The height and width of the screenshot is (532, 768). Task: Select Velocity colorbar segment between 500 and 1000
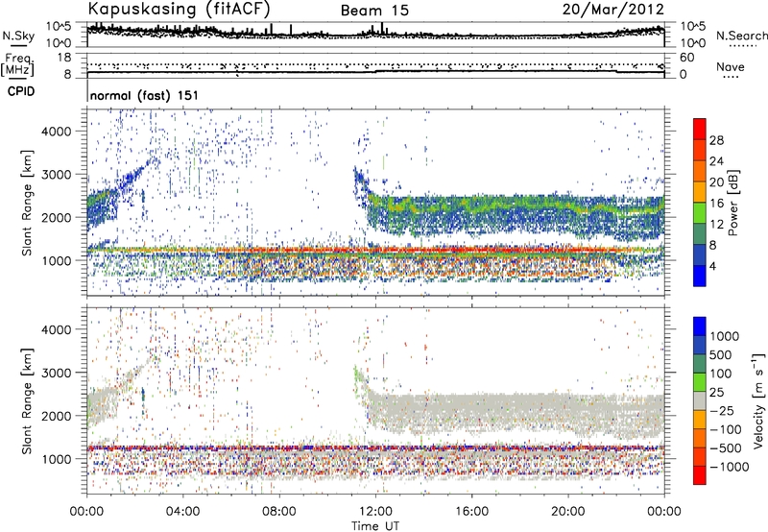[700, 345]
